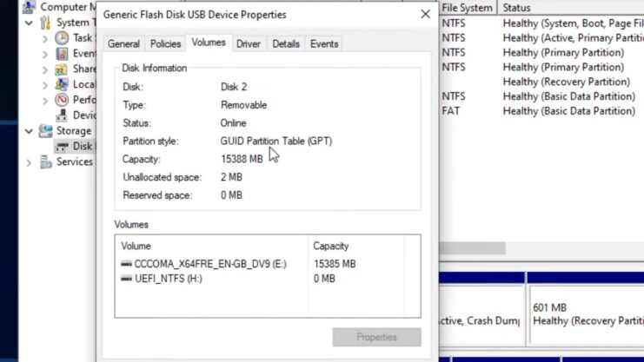
Task: Click the Computer Management root icon
Action: click(x=29, y=7)
